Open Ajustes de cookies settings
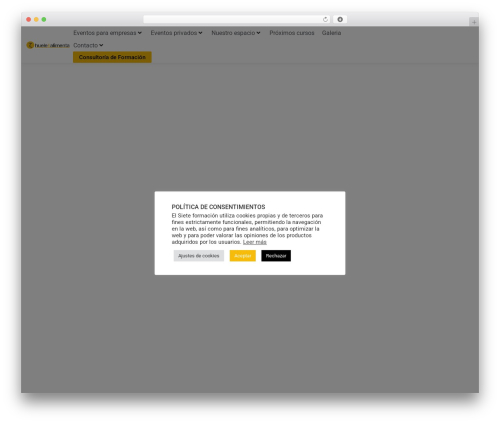500x423 pixels. point(199,256)
